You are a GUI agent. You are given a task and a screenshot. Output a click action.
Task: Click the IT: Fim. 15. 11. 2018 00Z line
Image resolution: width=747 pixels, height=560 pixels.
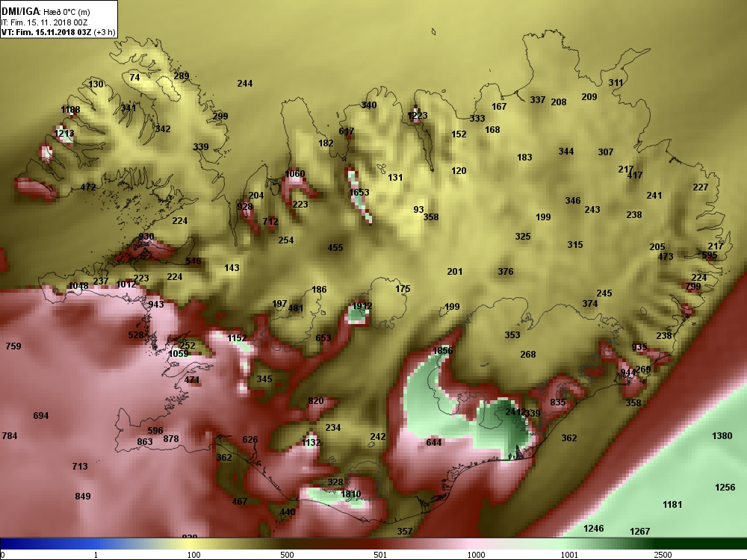click(44, 22)
